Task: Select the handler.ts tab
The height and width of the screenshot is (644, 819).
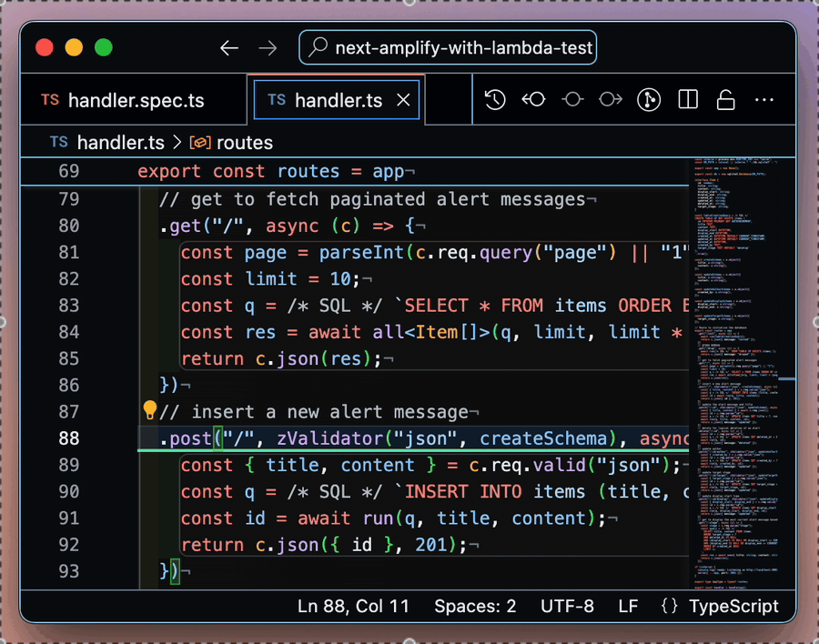Action: (337, 100)
